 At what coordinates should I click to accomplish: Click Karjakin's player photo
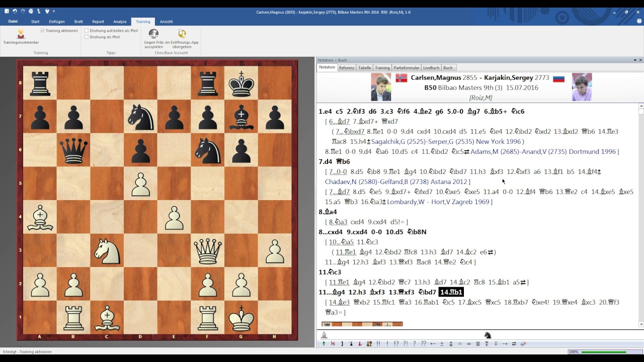(x=582, y=87)
